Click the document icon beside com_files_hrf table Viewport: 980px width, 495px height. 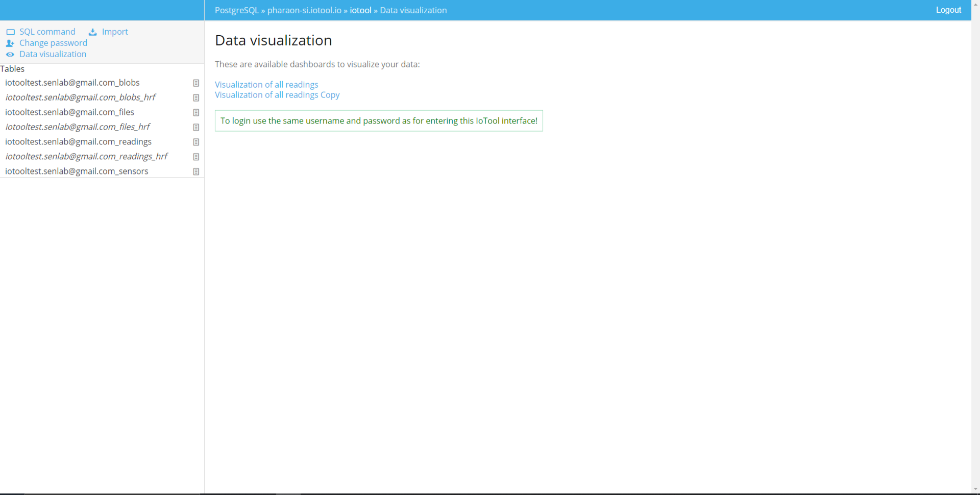coord(196,127)
